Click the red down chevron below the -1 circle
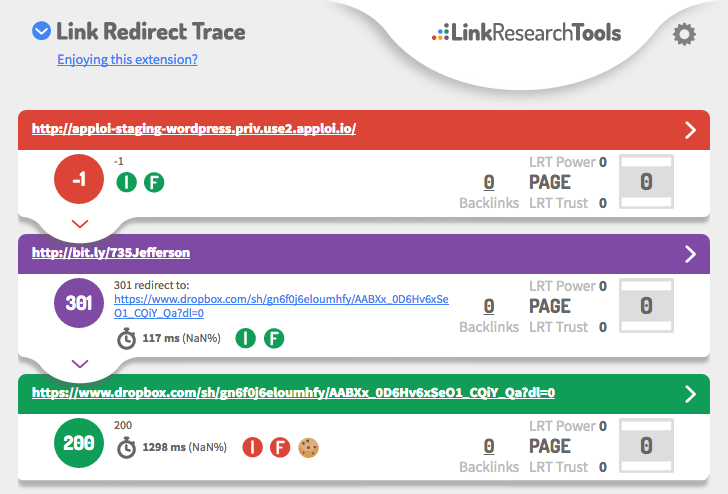 click(80, 224)
